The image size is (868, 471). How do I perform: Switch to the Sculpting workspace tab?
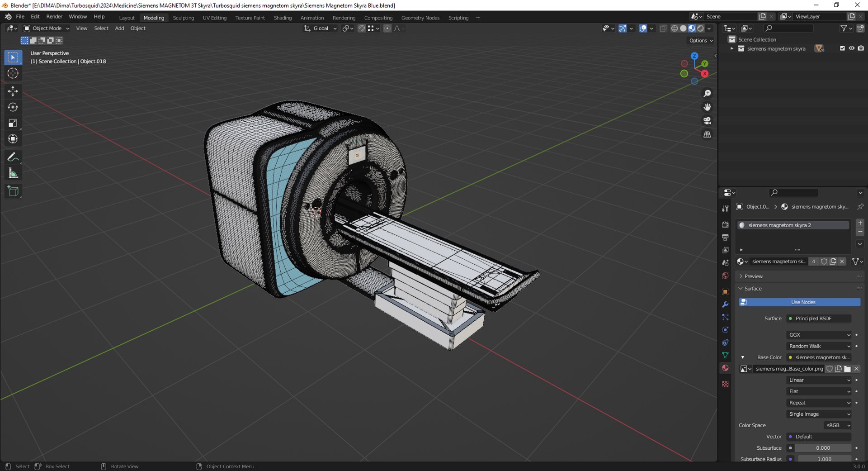(x=183, y=18)
